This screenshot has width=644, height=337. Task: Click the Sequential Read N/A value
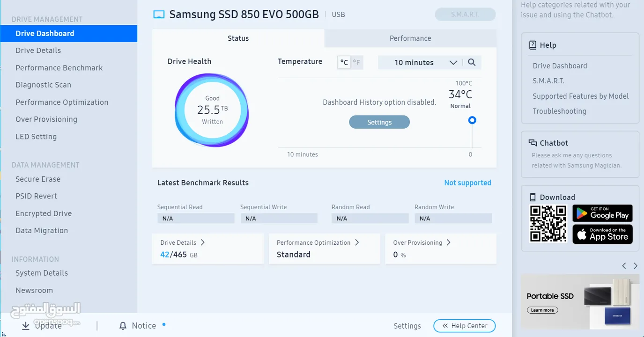tap(196, 218)
